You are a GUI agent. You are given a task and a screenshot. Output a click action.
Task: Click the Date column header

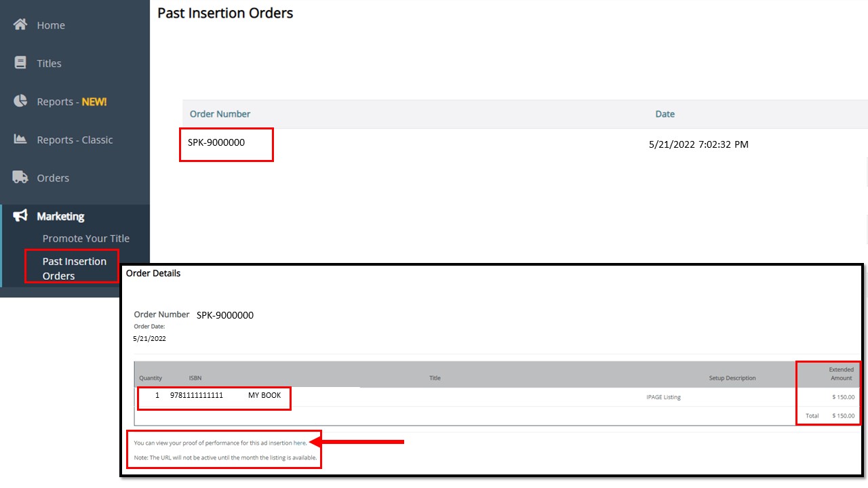click(665, 114)
